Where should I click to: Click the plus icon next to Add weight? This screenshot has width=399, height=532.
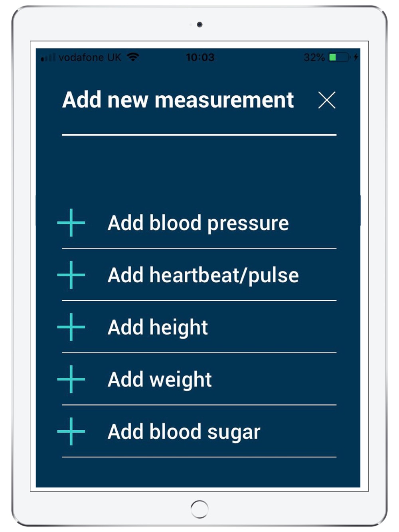coord(71,379)
